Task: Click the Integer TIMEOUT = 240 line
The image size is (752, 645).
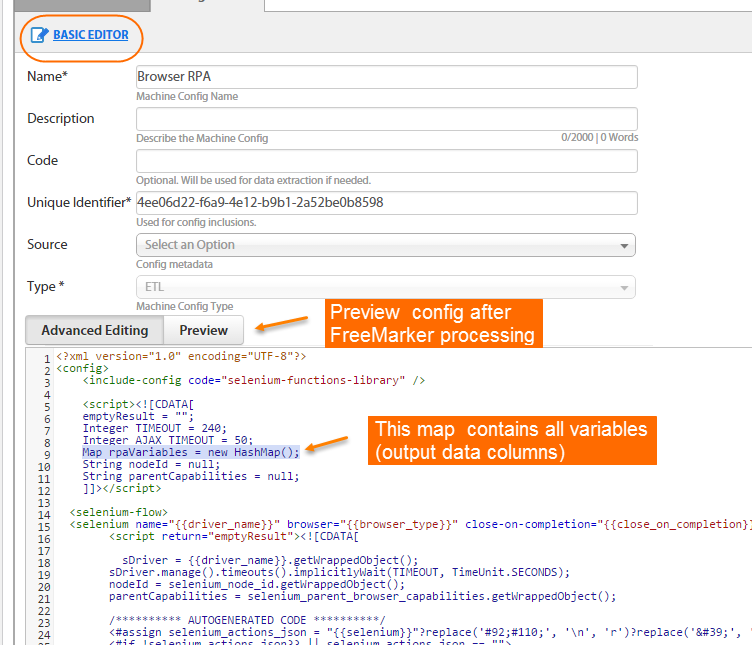Action: 154,428
